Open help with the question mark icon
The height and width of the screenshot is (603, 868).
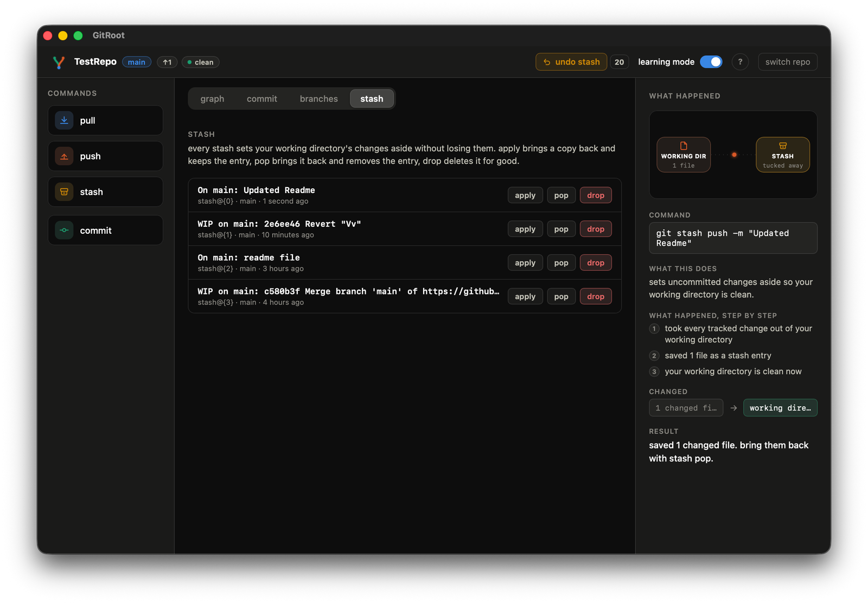pos(740,62)
